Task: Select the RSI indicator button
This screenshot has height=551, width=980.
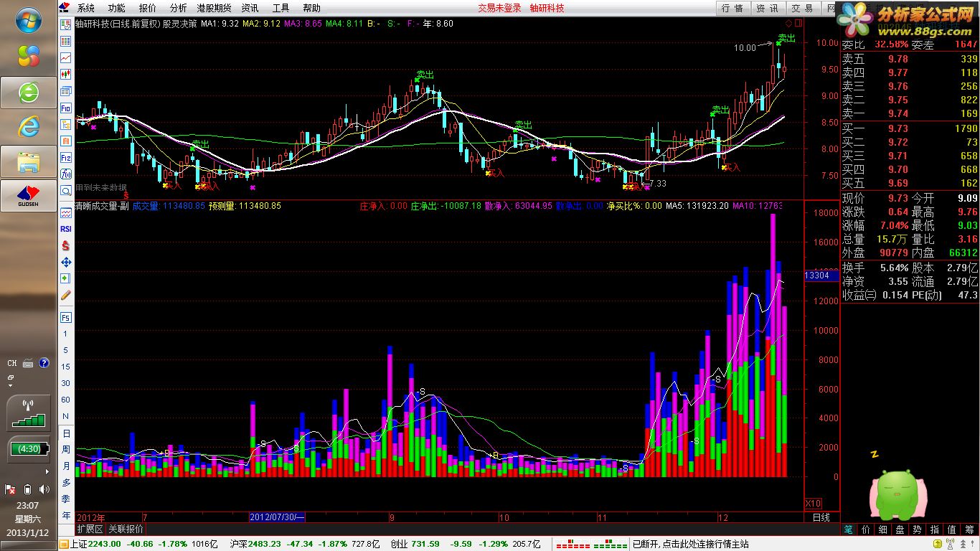Action: click(65, 229)
